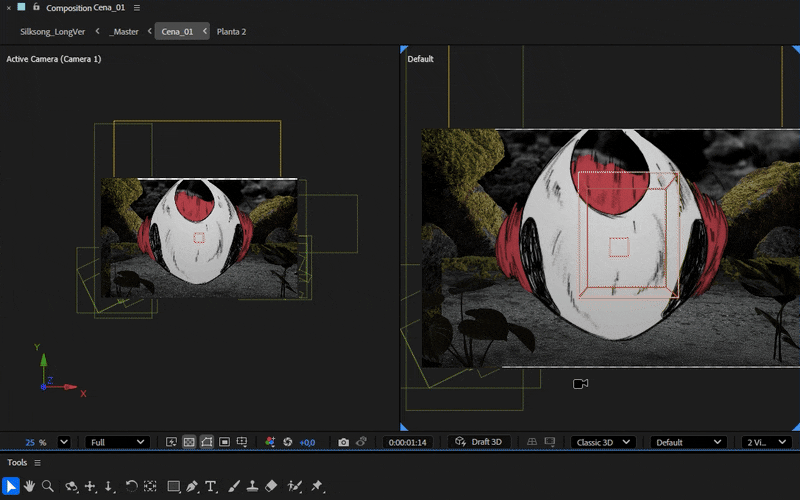800x500 pixels.
Task: Open the Composition panel menu
Action: [x=137, y=8]
